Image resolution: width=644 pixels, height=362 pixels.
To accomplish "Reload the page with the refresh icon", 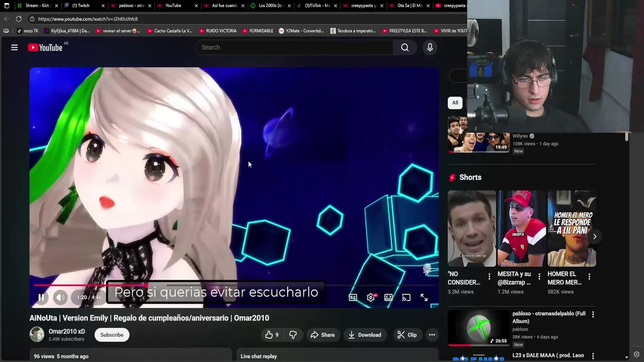I will (19, 19).
